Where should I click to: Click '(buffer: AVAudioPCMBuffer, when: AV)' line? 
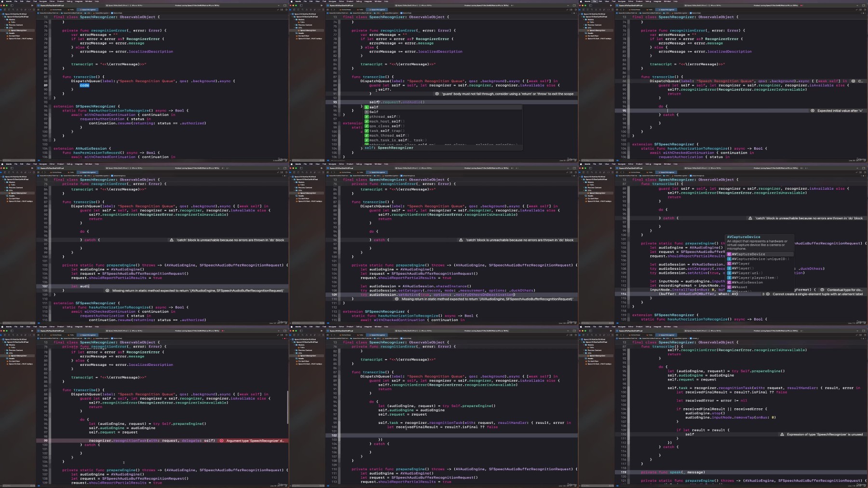[x=699, y=294]
